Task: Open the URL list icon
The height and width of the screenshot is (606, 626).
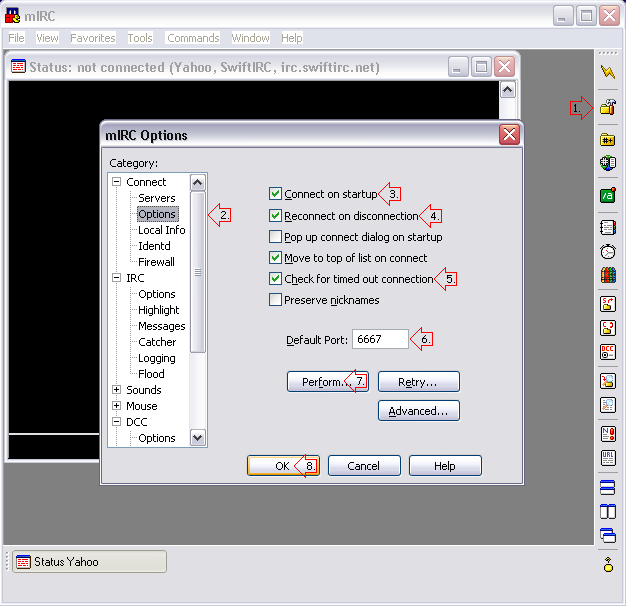Action: click(608, 458)
